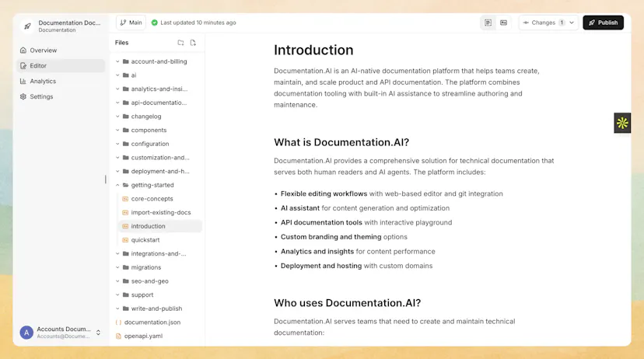Open the account switcher up-down chevron
The width and height of the screenshot is (644, 359).
point(98,333)
